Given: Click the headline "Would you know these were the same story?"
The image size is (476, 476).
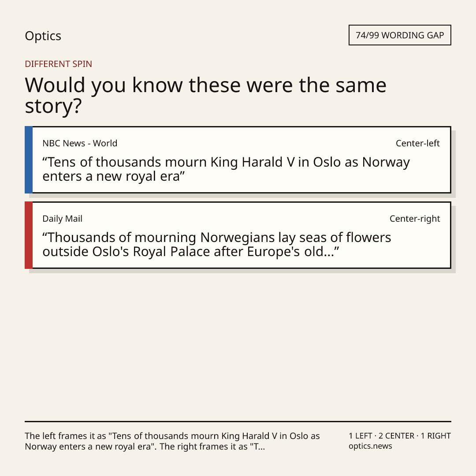Looking at the screenshot, I should [205, 95].
